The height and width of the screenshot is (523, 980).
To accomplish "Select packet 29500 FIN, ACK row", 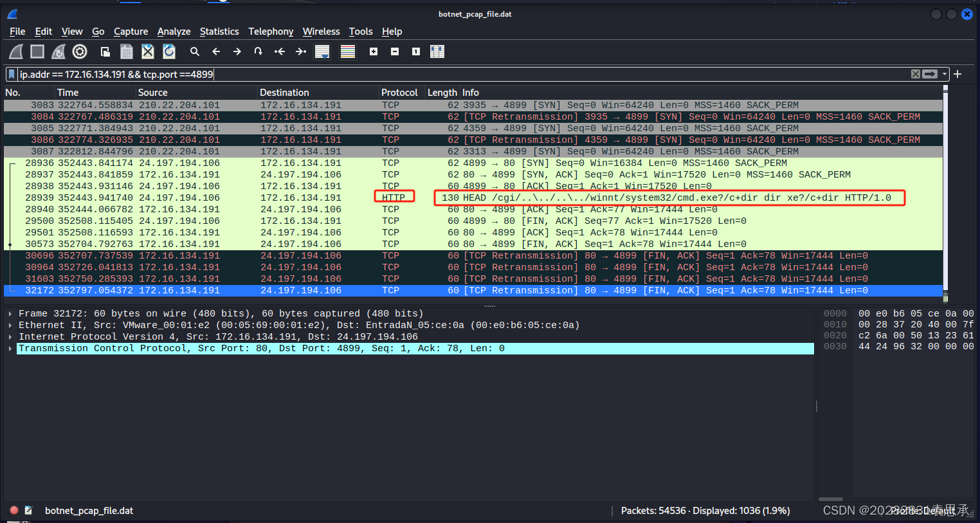I will point(473,221).
